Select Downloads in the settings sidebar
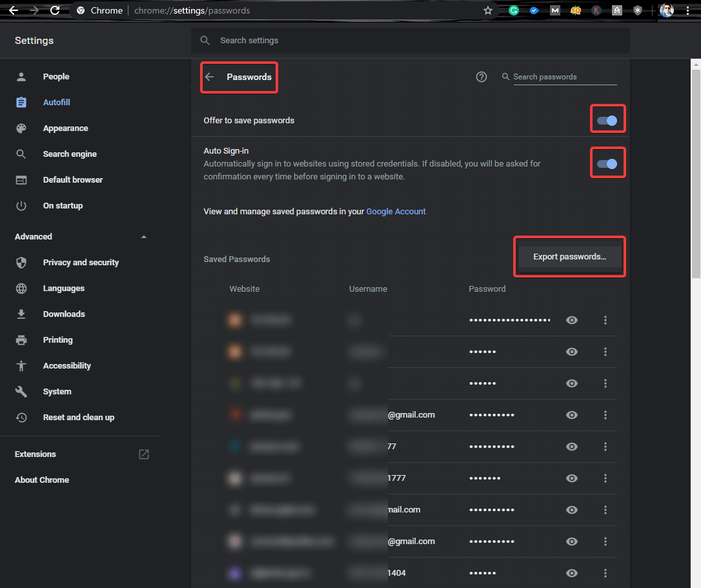This screenshot has width=701, height=588. pyautogui.click(x=64, y=314)
